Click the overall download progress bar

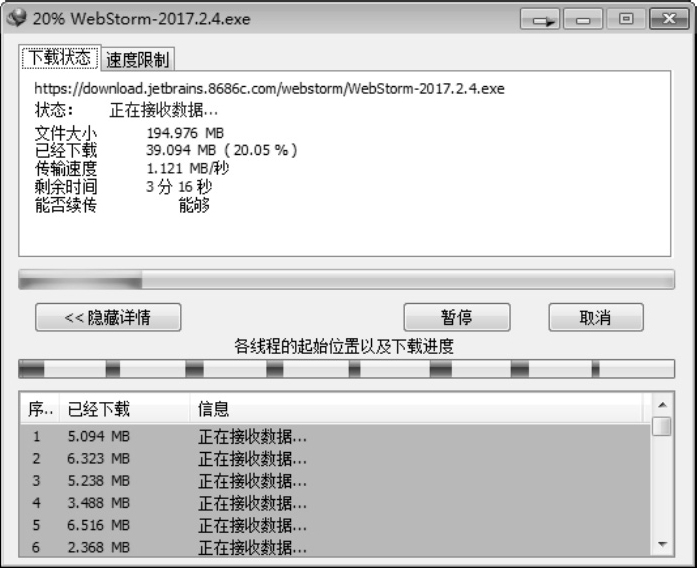(346, 280)
